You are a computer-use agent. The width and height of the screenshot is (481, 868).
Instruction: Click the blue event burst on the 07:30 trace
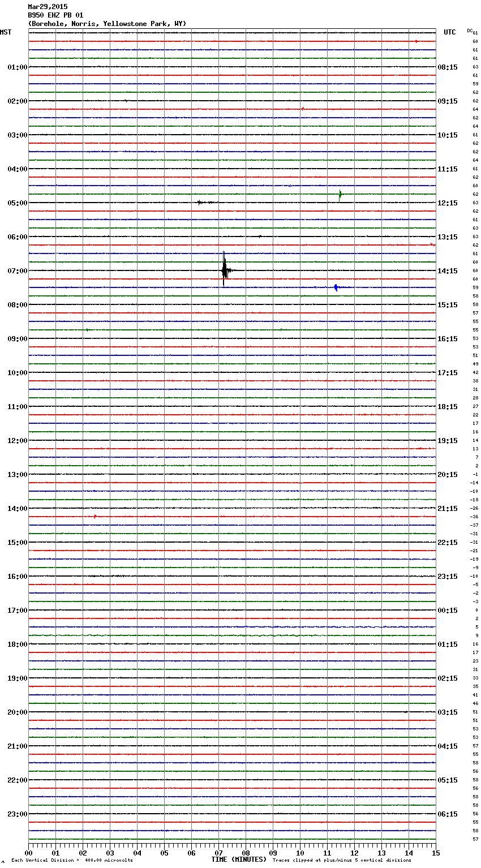336,287
